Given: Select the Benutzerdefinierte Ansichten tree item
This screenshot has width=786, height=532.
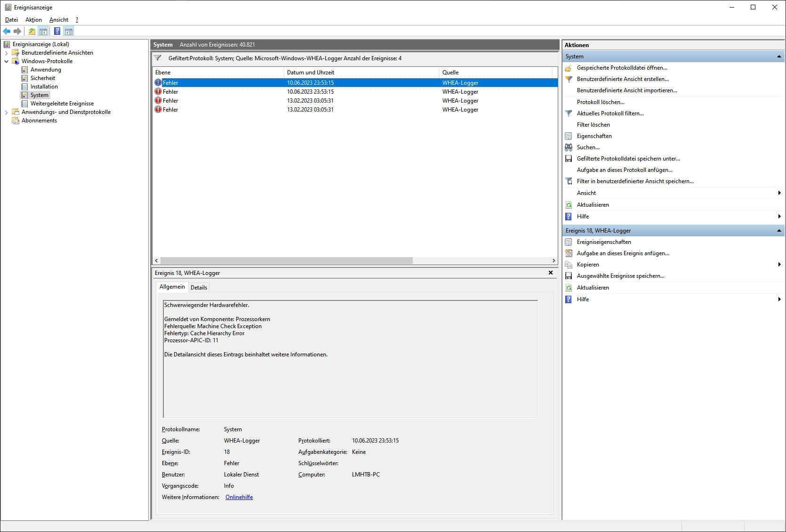Looking at the screenshot, I should tap(57, 53).
